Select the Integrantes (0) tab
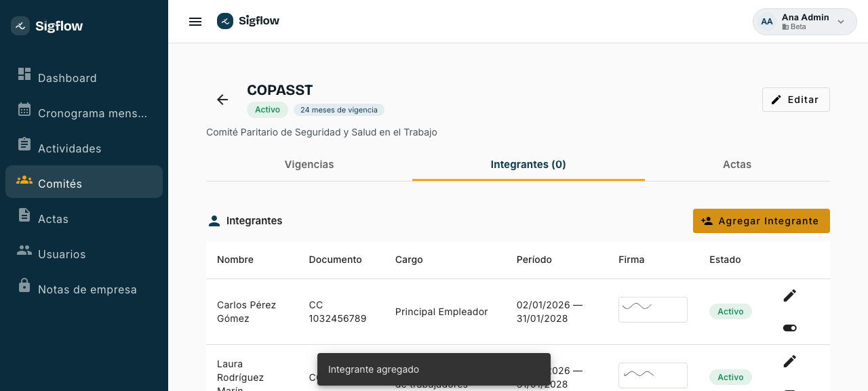 [528, 165]
